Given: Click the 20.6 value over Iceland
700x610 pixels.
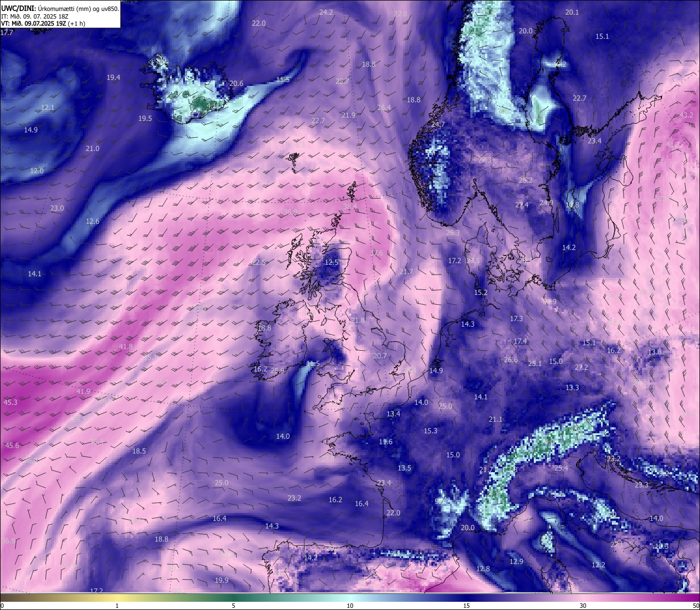Looking at the screenshot, I should tap(236, 84).
